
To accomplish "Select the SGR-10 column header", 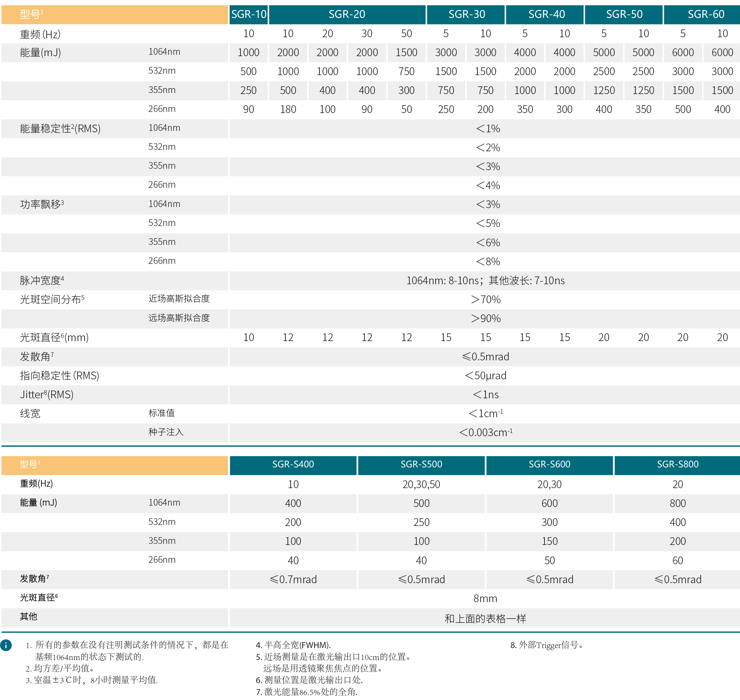I will pos(249,14).
